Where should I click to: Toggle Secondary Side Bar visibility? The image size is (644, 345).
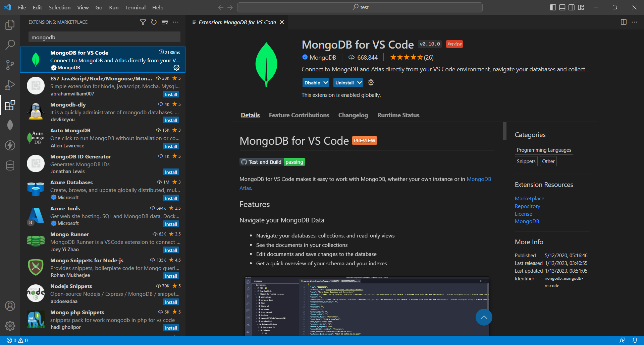(572, 7)
